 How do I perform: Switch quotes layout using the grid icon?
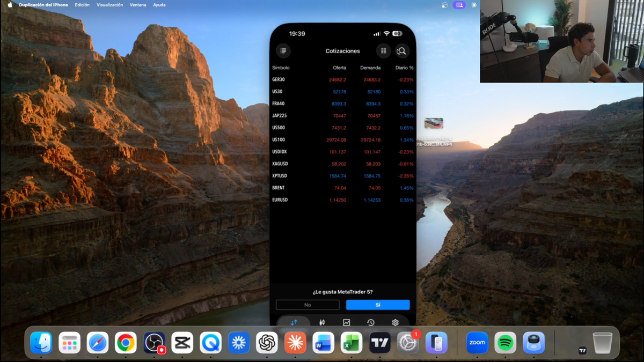point(383,51)
